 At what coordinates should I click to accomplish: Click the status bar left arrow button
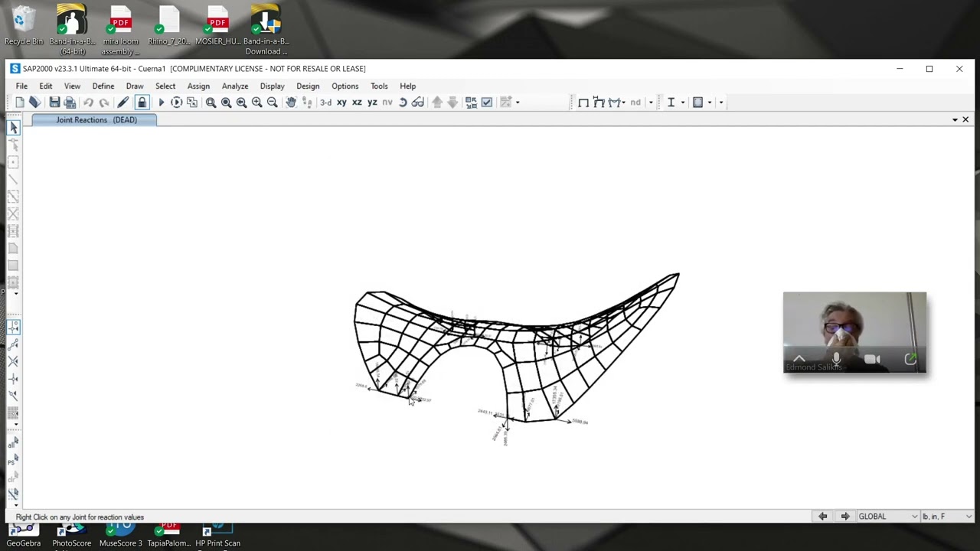pos(822,517)
